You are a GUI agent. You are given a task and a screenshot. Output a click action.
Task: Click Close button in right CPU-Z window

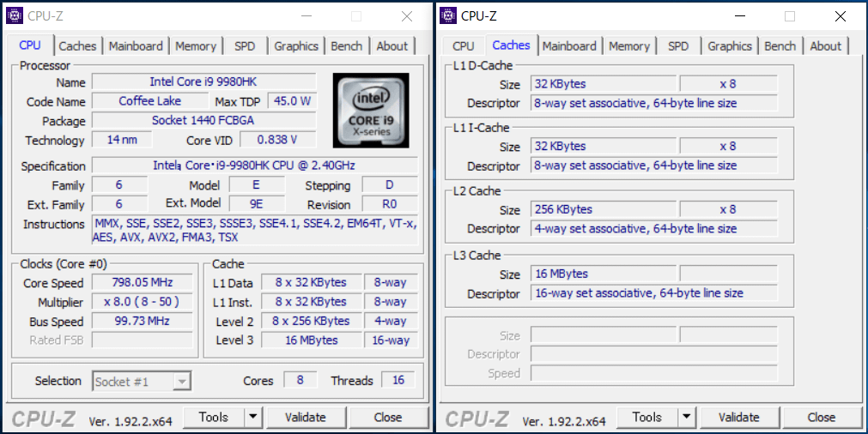pos(822,418)
